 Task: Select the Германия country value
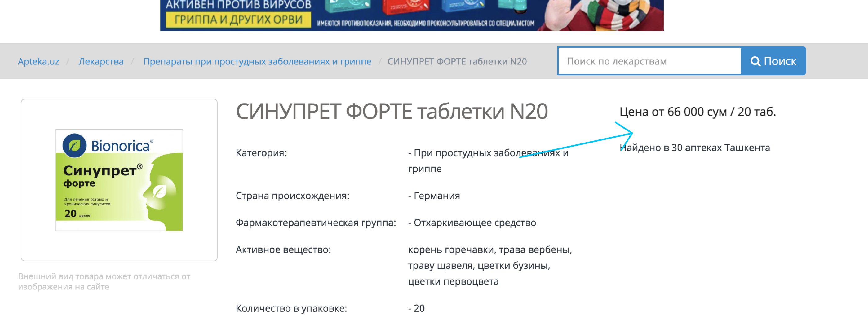pyautogui.click(x=434, y=196)
